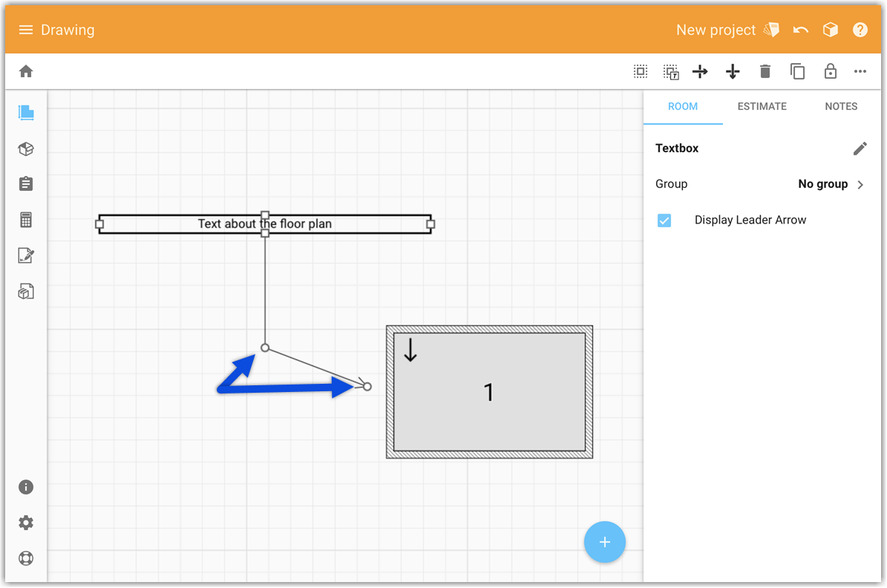Open the hamburger menu beside Drawing
This screenshot has height=588, width=887.
coord(25,30)
